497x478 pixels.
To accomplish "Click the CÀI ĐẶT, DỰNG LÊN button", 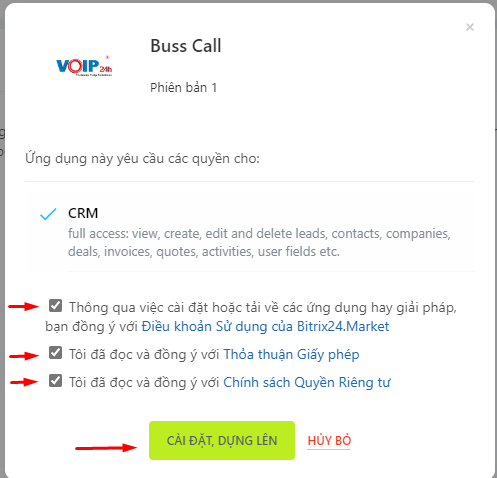I will 222,440.
